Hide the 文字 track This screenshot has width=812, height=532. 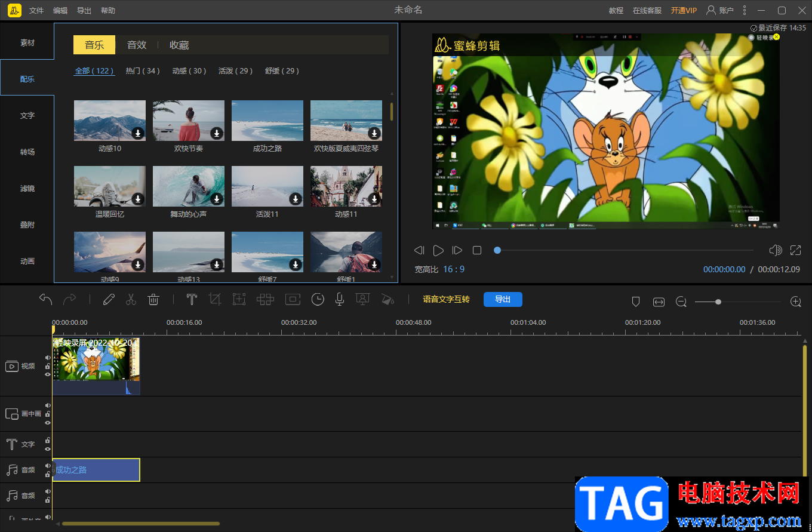click(48, 449)
